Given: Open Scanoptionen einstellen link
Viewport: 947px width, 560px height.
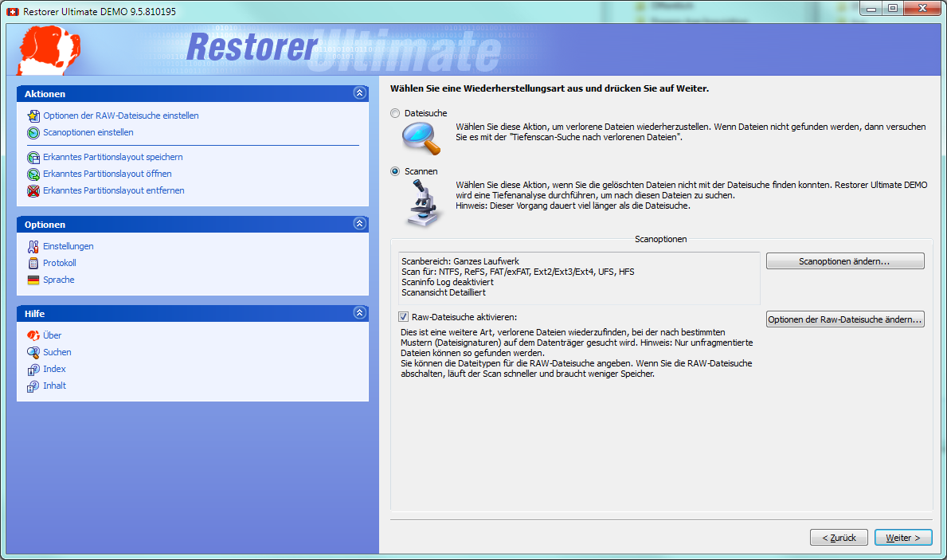Looking at the screenshot, I should tap(88, 132).
